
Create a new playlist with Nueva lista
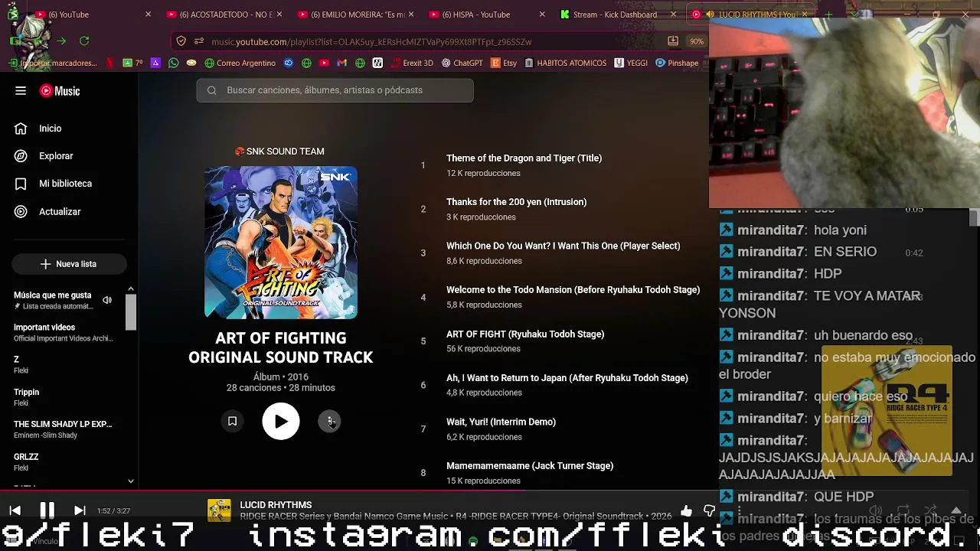(x=69, y=264)
